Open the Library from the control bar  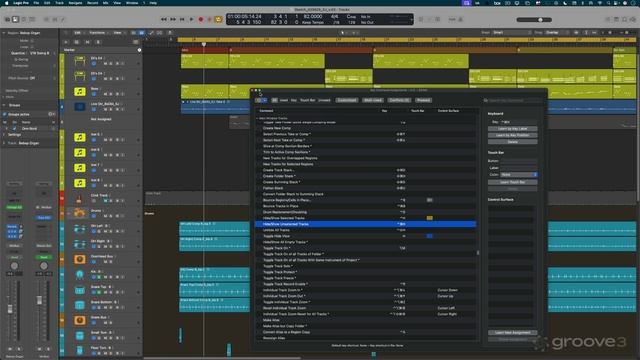[7, 19]
